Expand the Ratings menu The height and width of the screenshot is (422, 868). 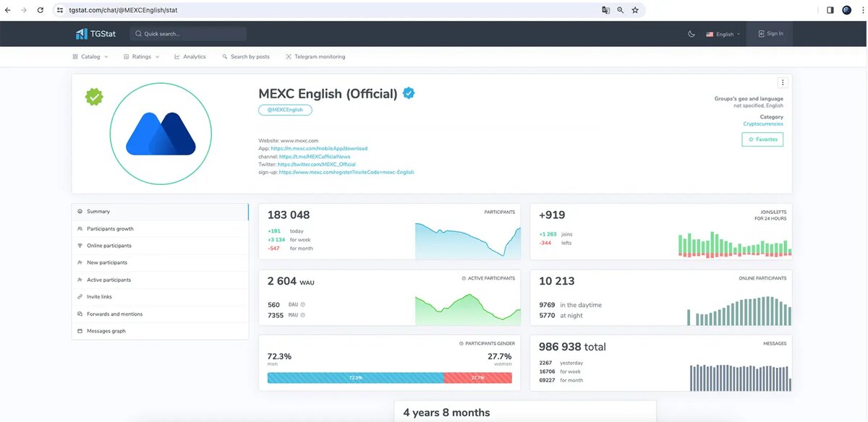click(141, 56)
